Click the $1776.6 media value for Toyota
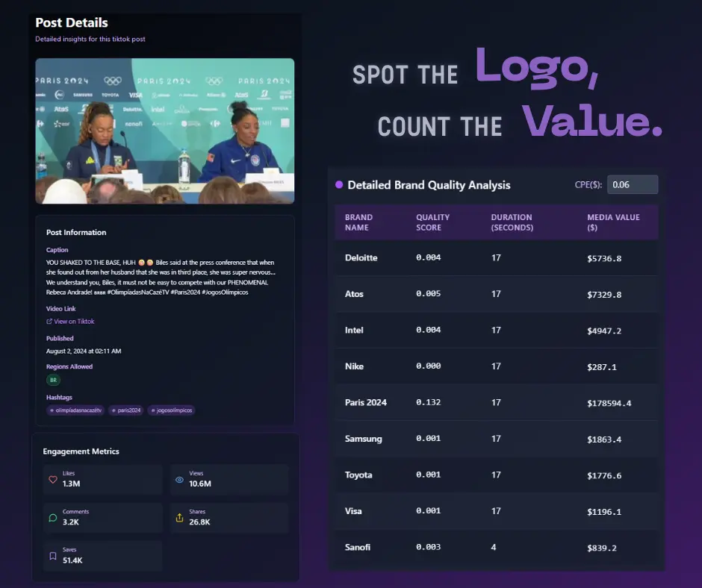This screenshot has width=702, height=588. click(x=604, y=475)
